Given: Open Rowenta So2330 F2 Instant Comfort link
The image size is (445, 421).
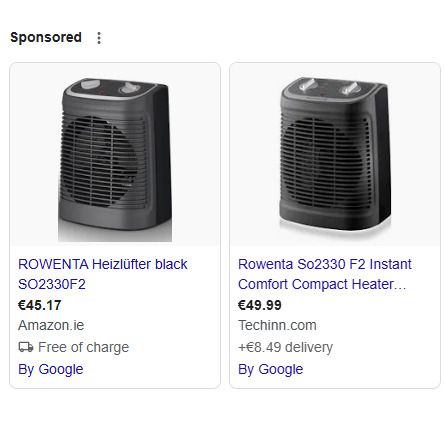Looking at the screenshot, I should (x=325, y=274).
